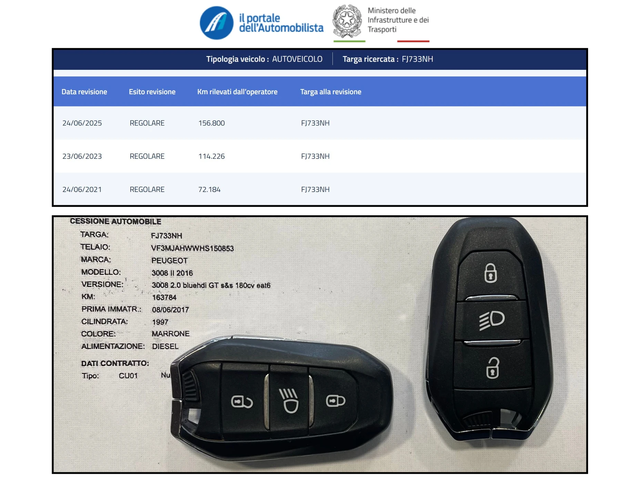
Task: Click the km value 114.226
Action: click(211, 156)
